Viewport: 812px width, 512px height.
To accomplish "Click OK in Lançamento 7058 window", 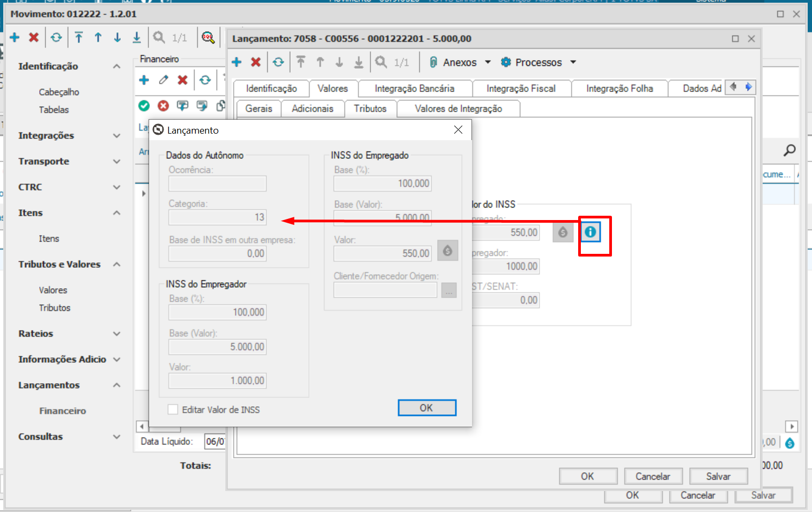I will [x=588, y=477].
